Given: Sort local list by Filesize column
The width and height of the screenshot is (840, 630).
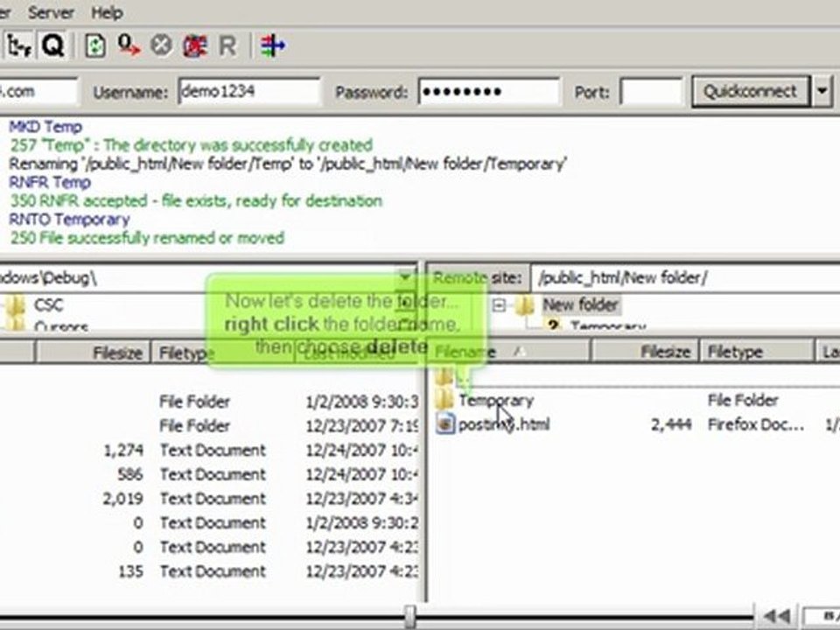Looking at the screenshot, I should pos(94,353).
